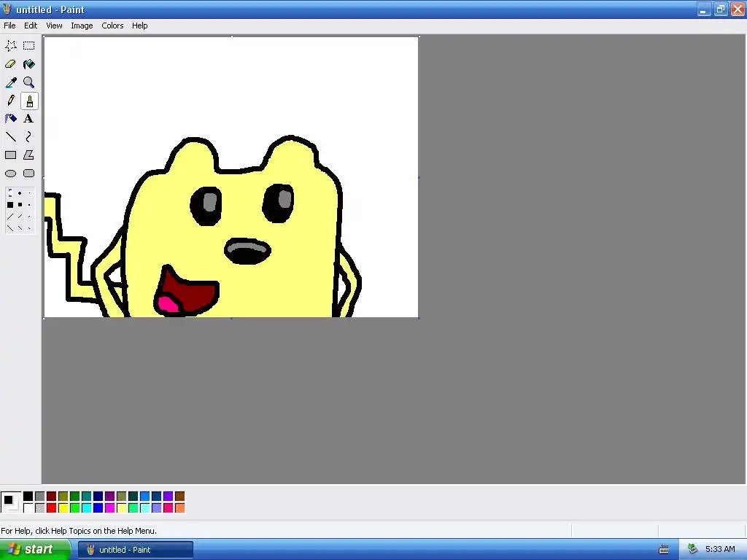Viewport: 747px width, 560px height.
Task: Pick the hot pink swatch
Action: (x=169, y=508)
